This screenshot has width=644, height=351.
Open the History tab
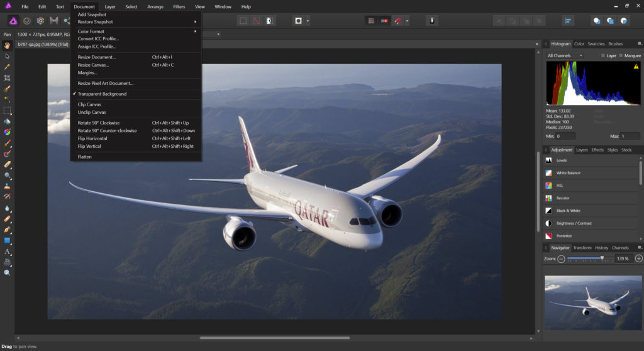(601, 248)
